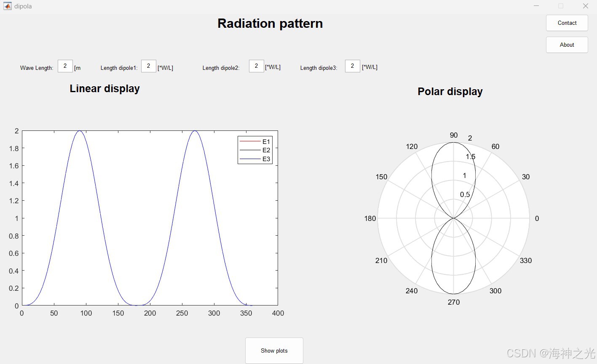597x364 pixels.
Task: Select the Wave Length input field
Action: coord(65,66)
